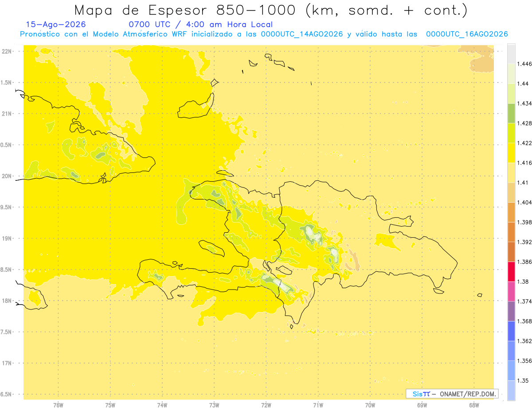Click the '21N' latitude label

pyautogui.click(x=7, y=114)
